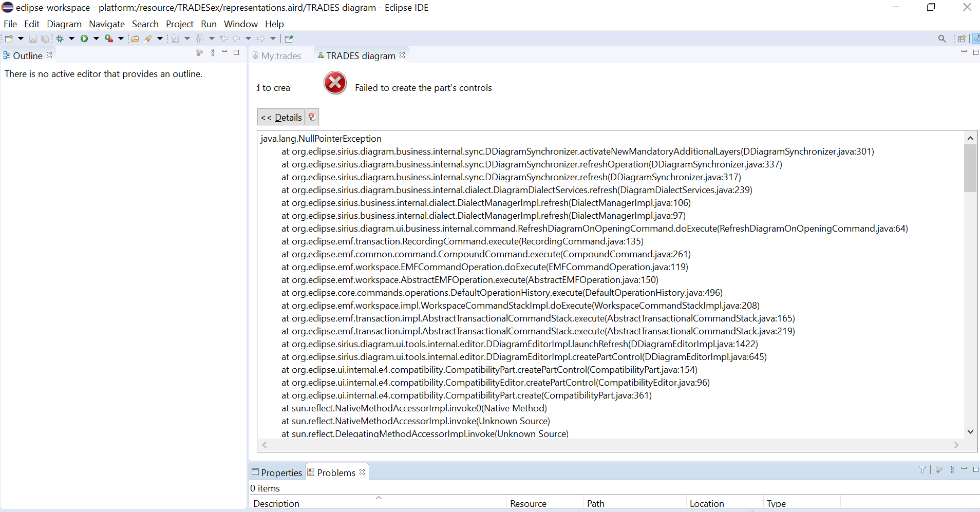
Task: Open the Run configurations dropdown arrow
Action: pos(96,39)
